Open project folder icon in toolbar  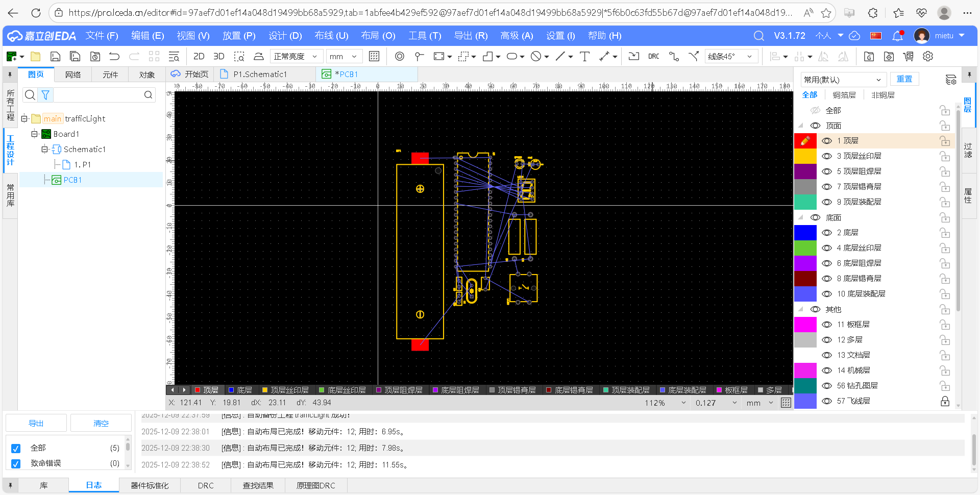36,56
